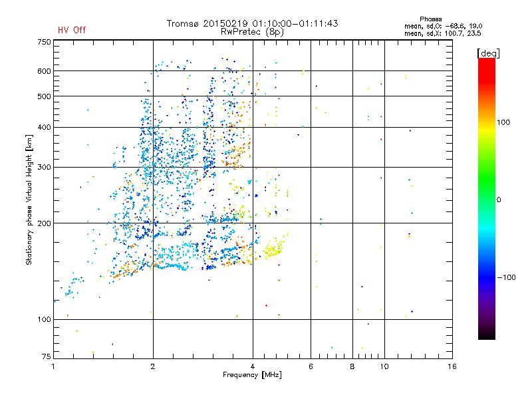The height and width of the screenshot is (399, 532).
Task: Click the '500' height axis label
Action: click(44, 96)
